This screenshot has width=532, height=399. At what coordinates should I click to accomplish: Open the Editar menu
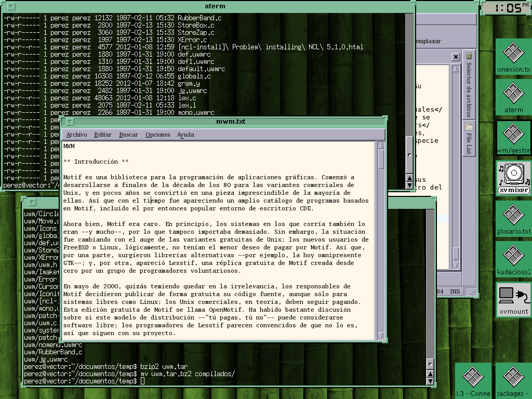pyautogui.click(x=103, y=135)
